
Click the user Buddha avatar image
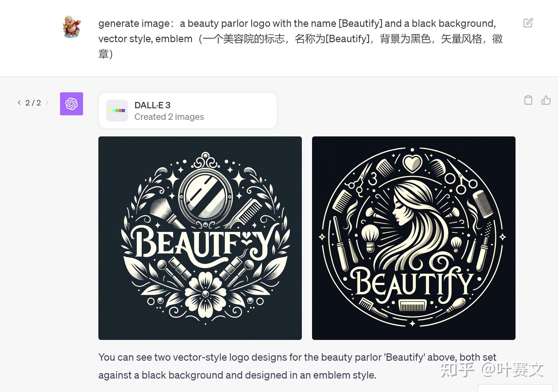(x=72, y=27)
